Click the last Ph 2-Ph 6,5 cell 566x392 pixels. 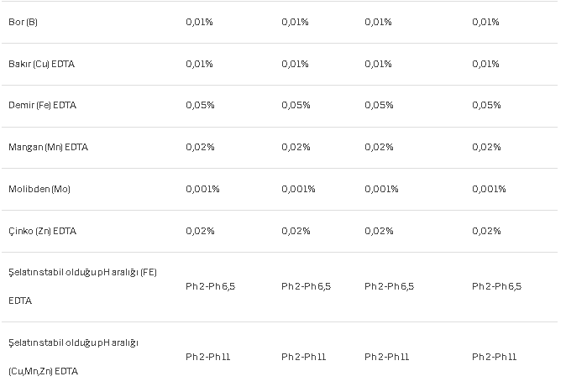point(496,286)
